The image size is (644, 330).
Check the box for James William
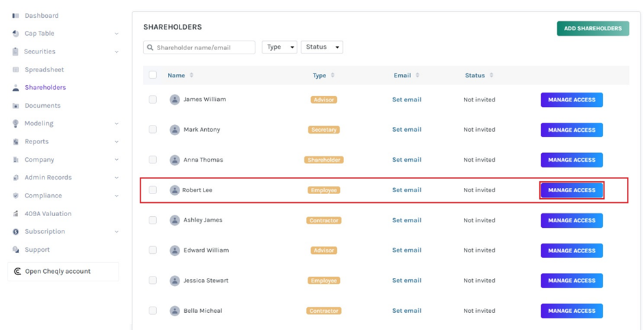tap(153, 99)
